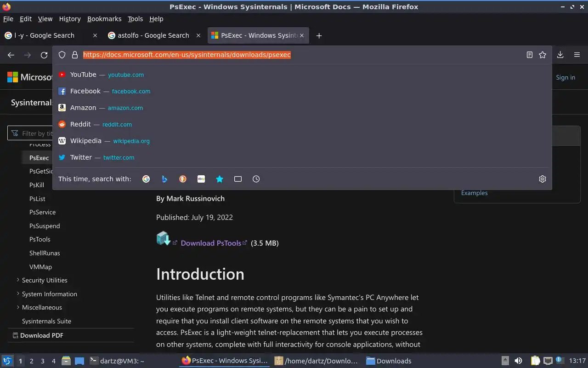Expand the Security Utilities tree node
The image size is (588, 368).
click(x=18, y=280)
